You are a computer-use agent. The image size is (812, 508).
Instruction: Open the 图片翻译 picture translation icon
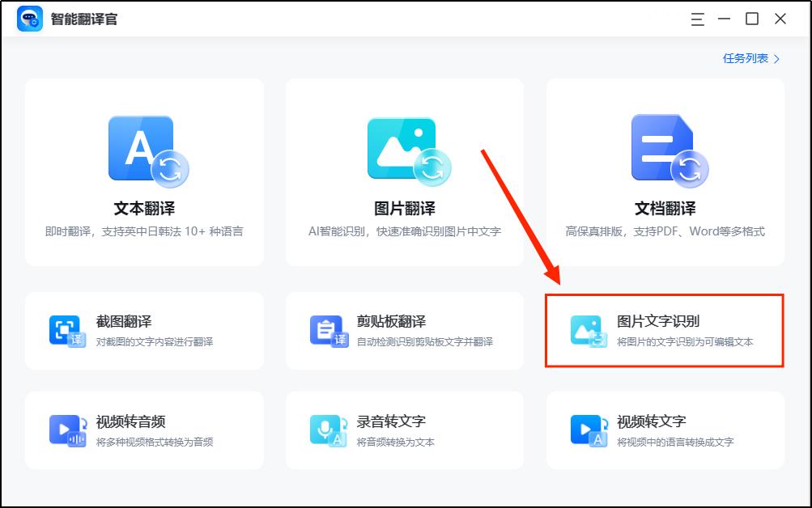point(404,150)
